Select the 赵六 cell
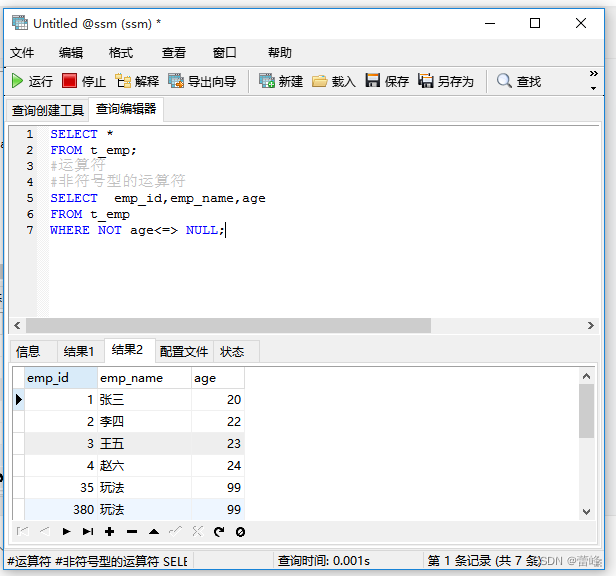 tap(144, 466)
